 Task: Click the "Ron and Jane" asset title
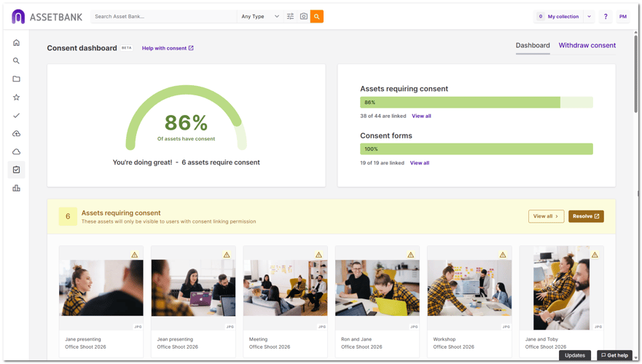356,339
